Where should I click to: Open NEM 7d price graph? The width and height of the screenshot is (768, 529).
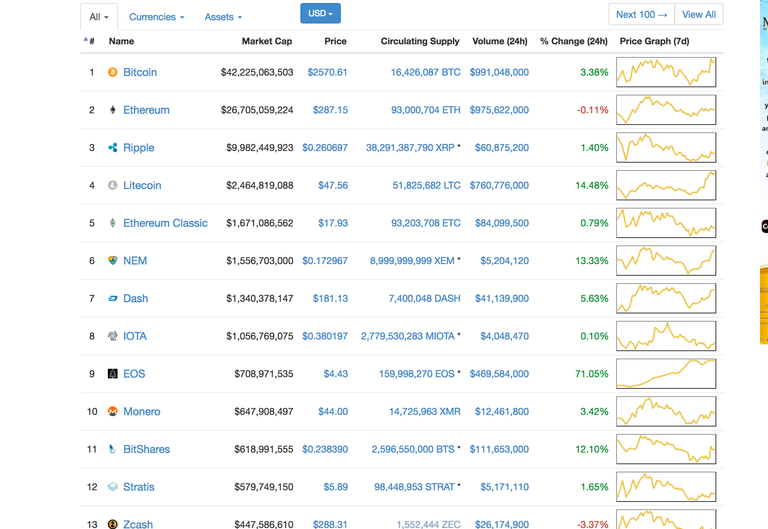click(x=666, y=261)
